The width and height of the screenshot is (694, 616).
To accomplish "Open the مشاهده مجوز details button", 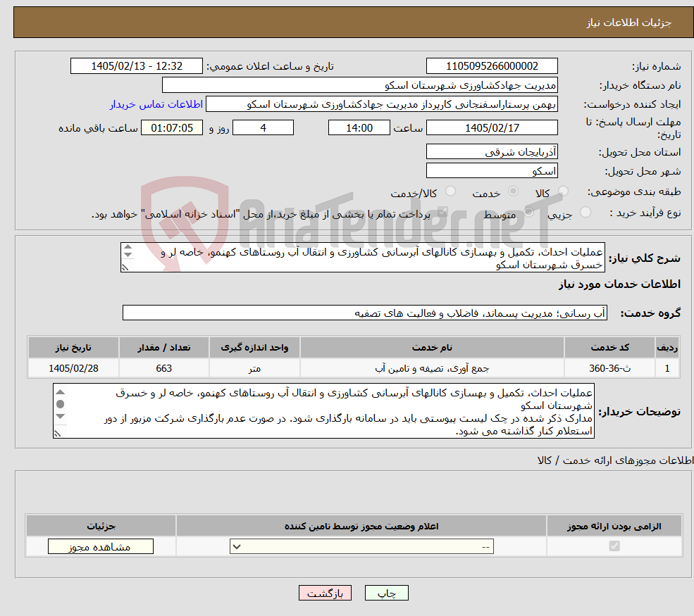I will (x=101, y=546).
